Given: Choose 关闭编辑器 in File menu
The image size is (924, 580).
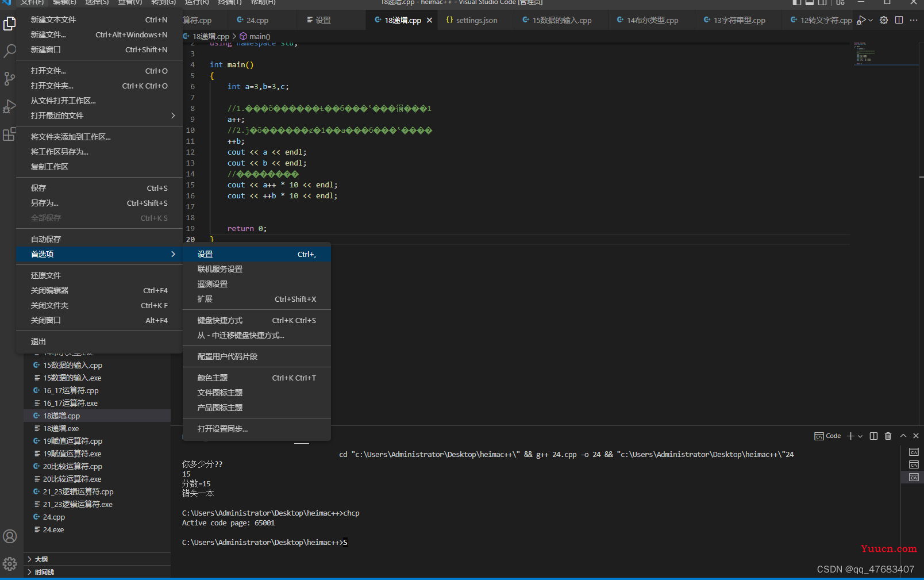Looking at the screenshot, I should click(99, 290).
